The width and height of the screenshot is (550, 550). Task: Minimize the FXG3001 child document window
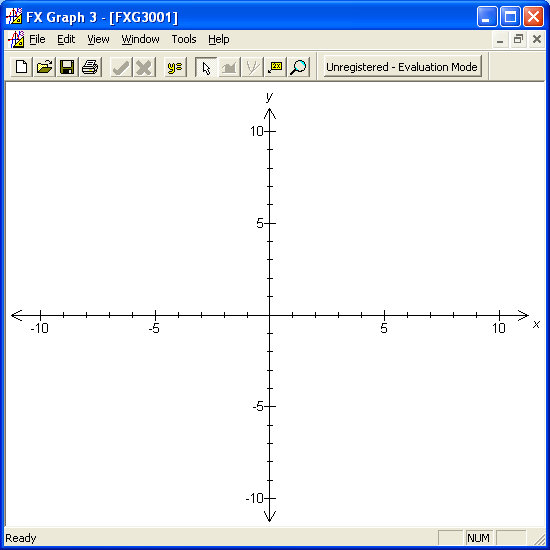pyautogui.click(x=500, y=39)
